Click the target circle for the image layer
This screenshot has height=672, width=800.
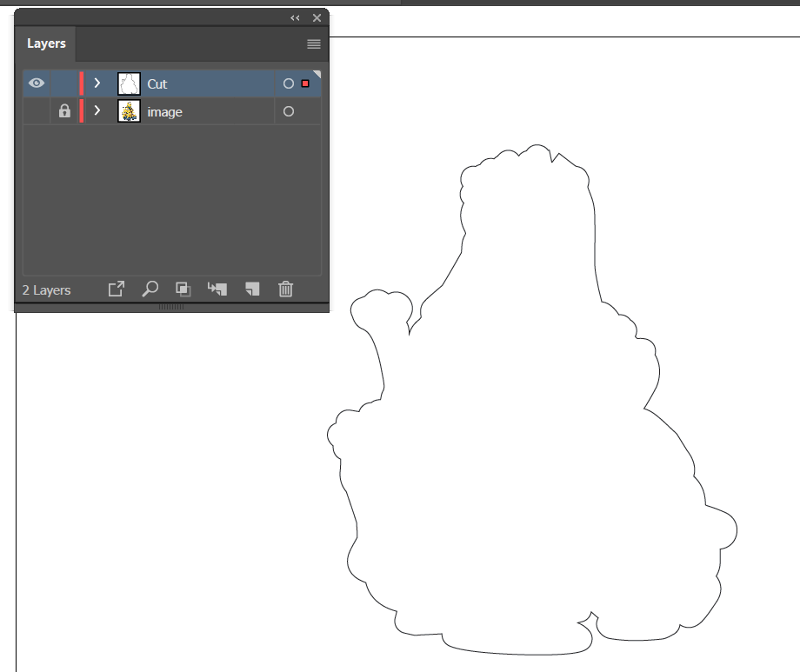(288, 111)
